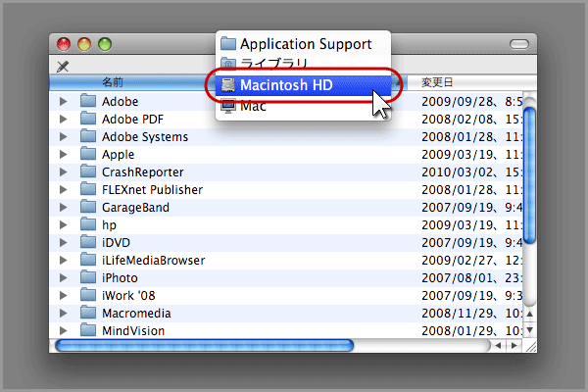Select the Adobe Systems row name

145,137
